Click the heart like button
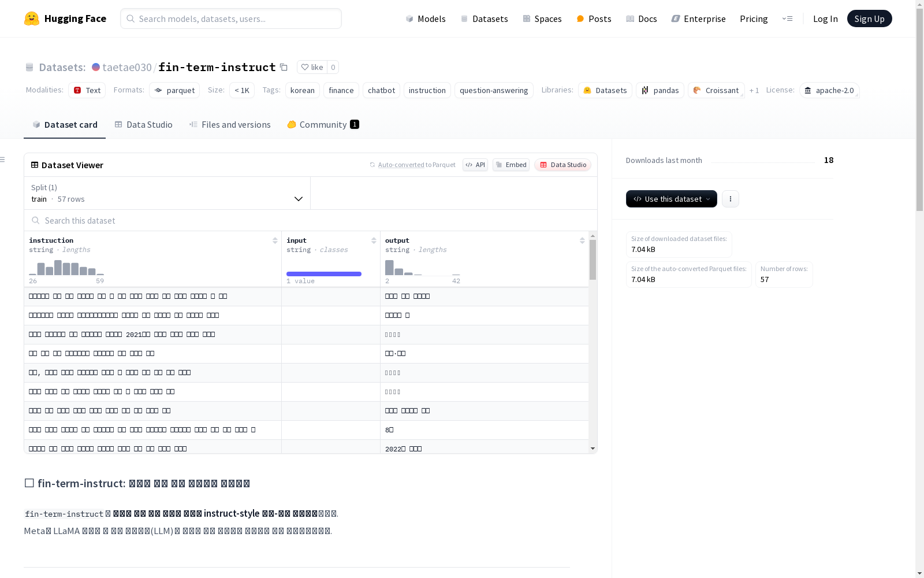The width and height of the screenshot is (924, 578). click(x=312, y=67)
